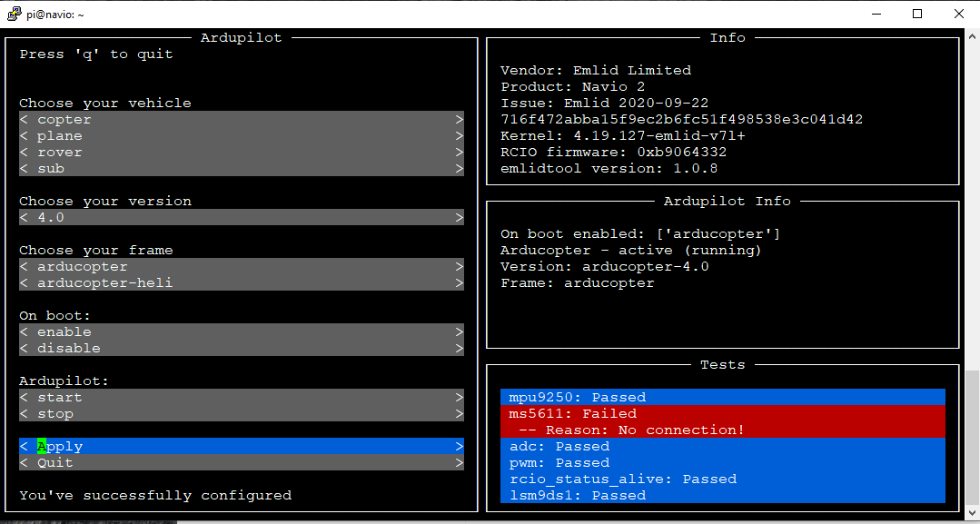The width and height of the screenshot is (980, 524).
Task: Click the Kernel version line
Action: (622, 135)
